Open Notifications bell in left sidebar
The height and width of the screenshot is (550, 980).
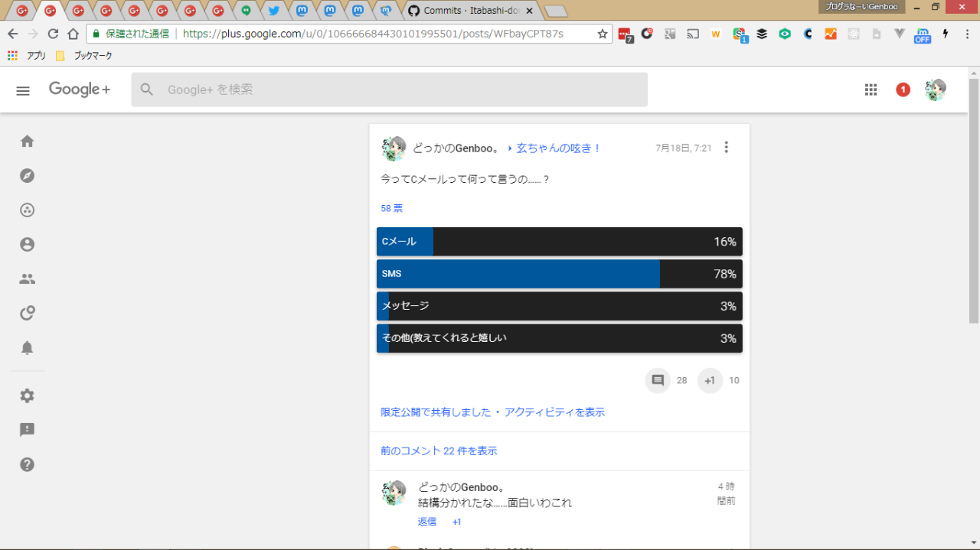click(x=28, y=348)
